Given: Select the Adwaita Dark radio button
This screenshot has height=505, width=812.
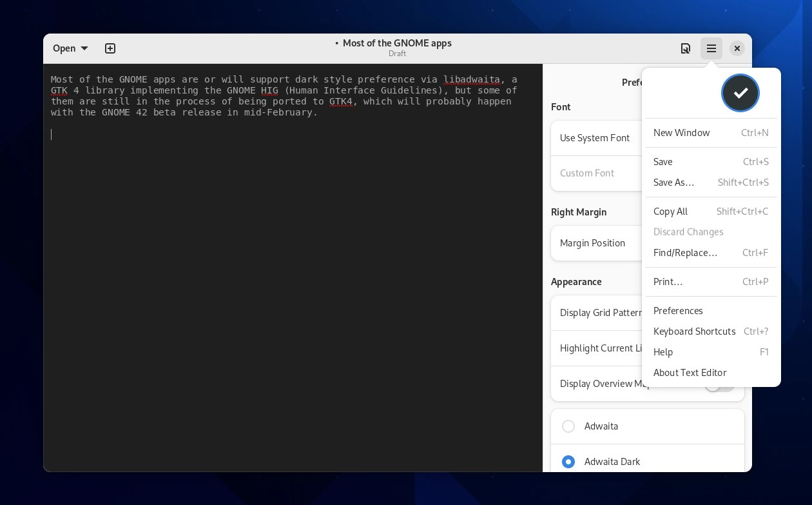Looking at the screenshot, I should (x=568, y=462).
